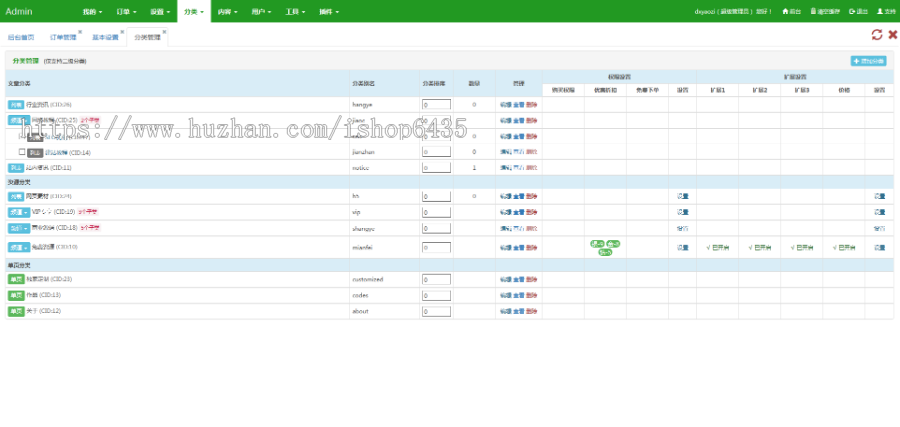Image resolution: width=900 pixels, height=427 pixels.
Task: Click the red delete link in customized row
Action: coord(532,280)
